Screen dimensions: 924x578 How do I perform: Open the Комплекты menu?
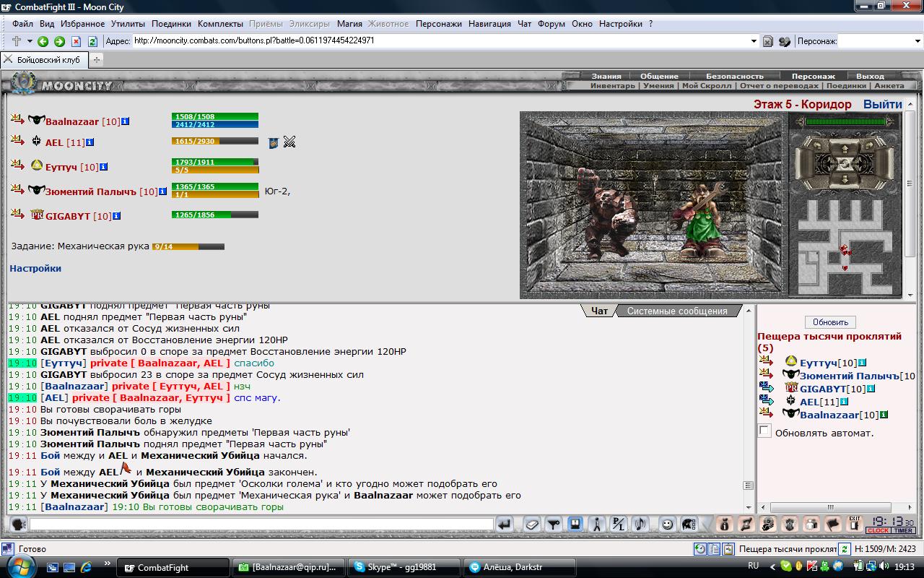220,24
